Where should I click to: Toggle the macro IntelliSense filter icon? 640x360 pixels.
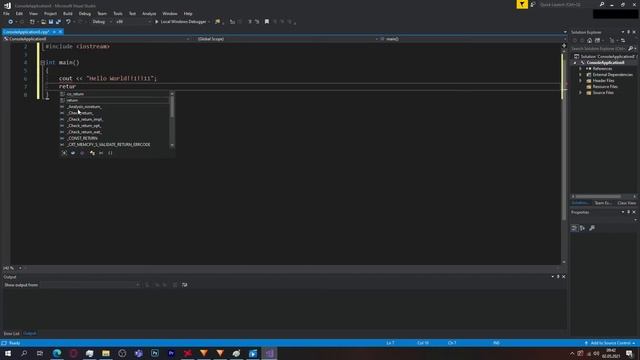(101, 153)
